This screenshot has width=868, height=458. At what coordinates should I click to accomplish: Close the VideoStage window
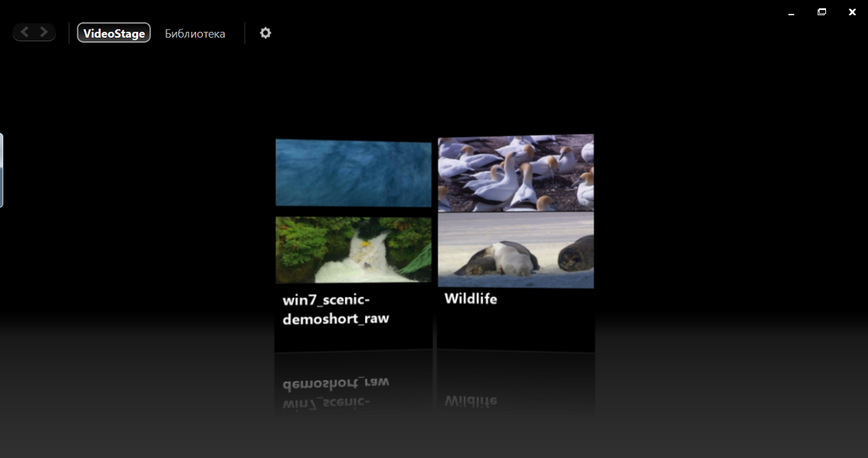point(852,12)
